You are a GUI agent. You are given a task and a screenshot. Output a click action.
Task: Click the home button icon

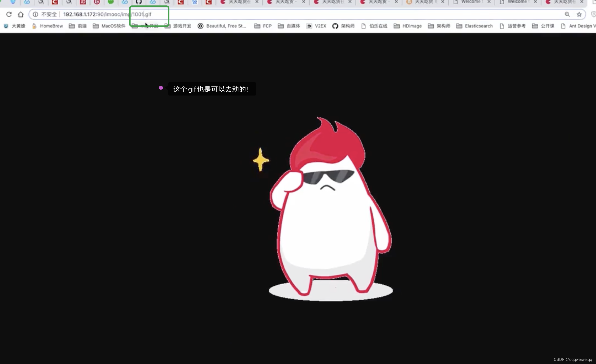[21, 14]
